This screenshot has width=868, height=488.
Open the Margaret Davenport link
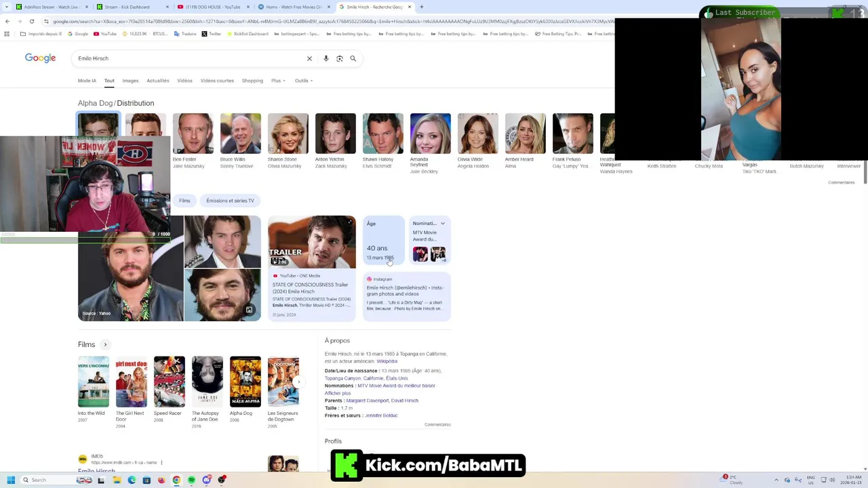pos(367,401)
